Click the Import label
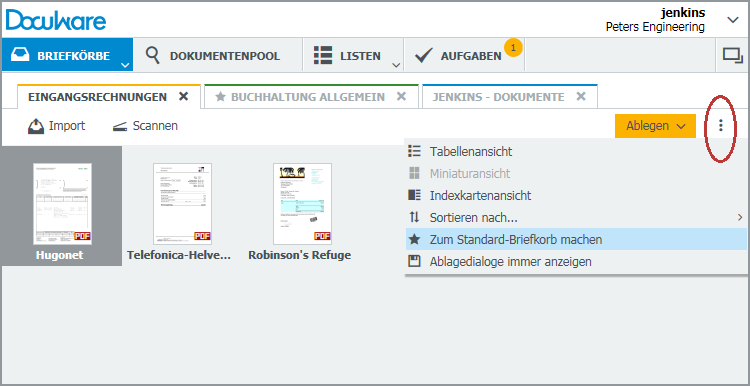The height and width of the screenshot is (386, 750). click(x=67, y=126)
